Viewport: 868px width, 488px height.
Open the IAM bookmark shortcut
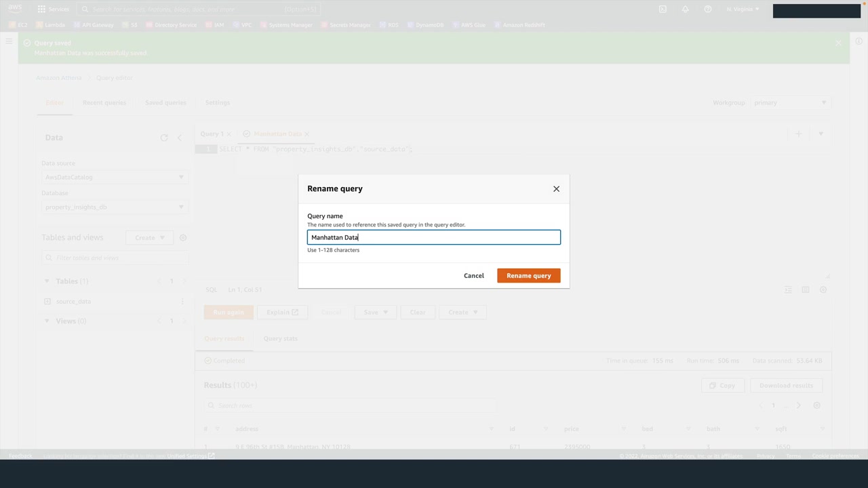(x=214, y=25)
